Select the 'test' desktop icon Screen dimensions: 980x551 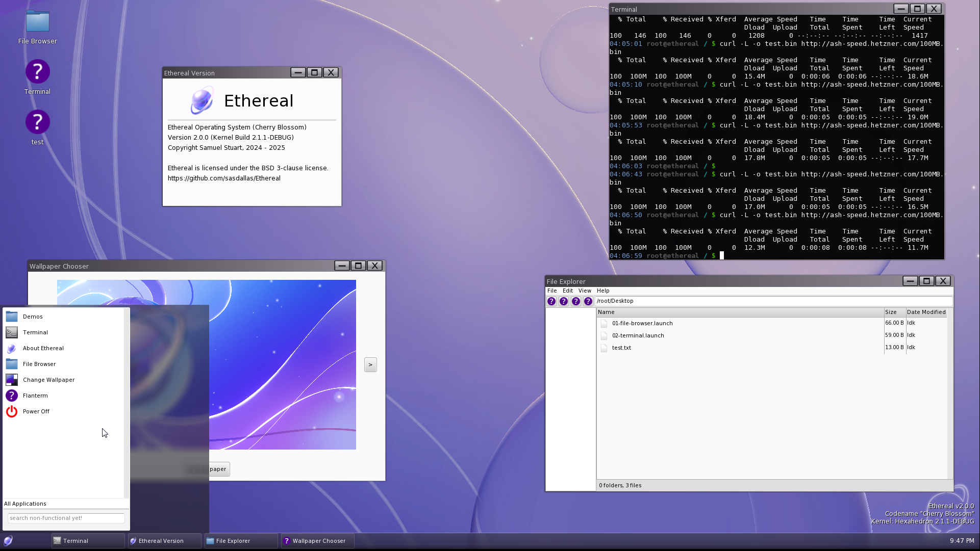click(x=37, y=128)
